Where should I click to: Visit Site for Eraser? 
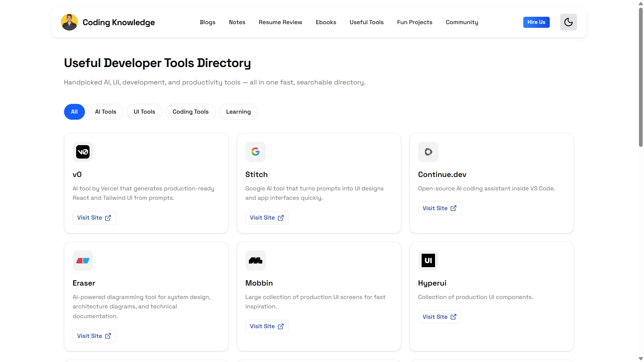coord(94,336)
